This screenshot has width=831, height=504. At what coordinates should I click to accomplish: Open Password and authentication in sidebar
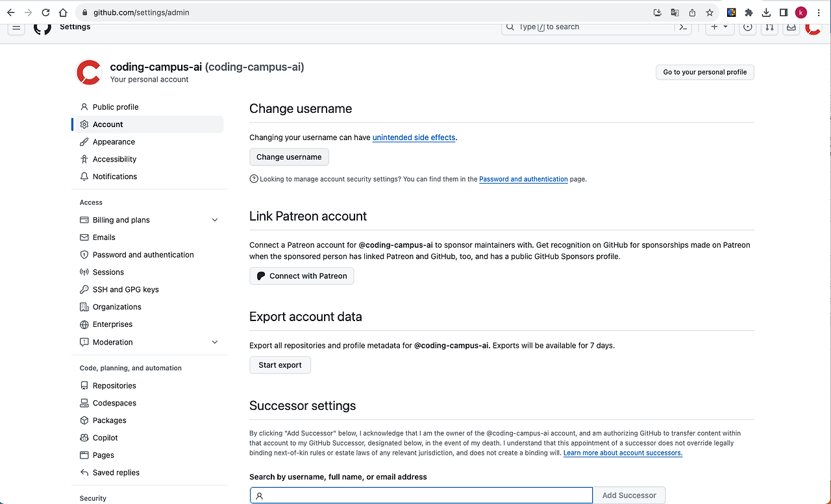pos(143,255)
